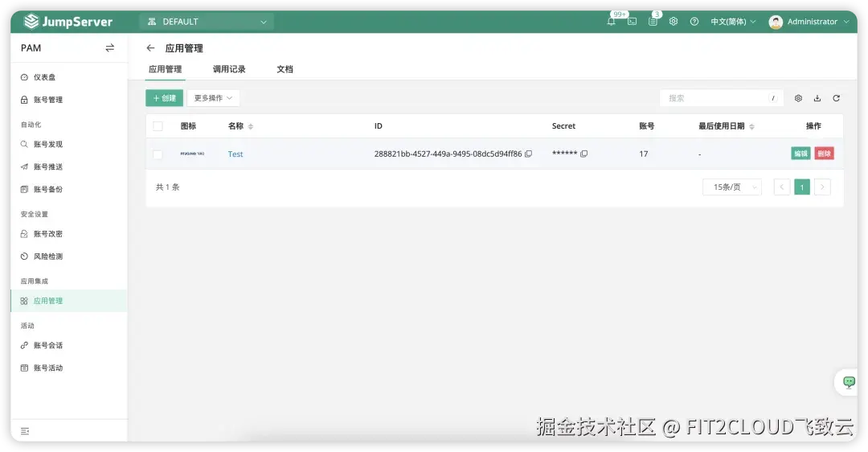The image size is (868, 452).
Task: Click the red 删除 button for Test
Action: [825, 154]
